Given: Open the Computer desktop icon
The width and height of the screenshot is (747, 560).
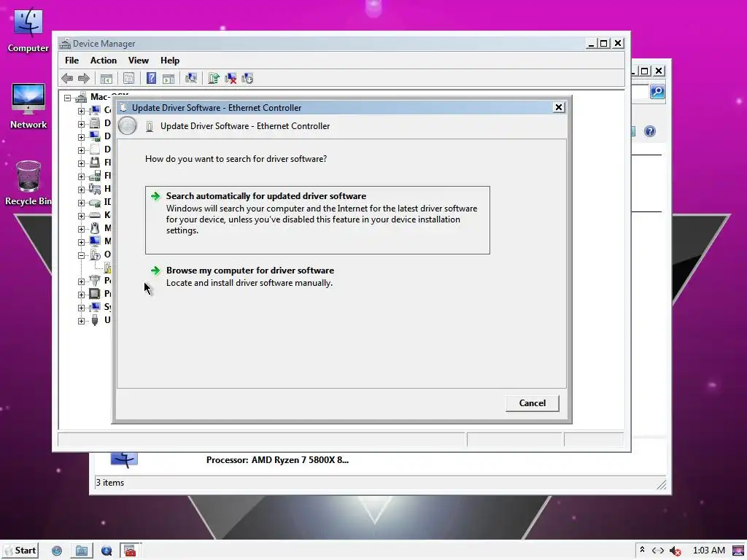Looking at the screenshot, I should point(28,29).
